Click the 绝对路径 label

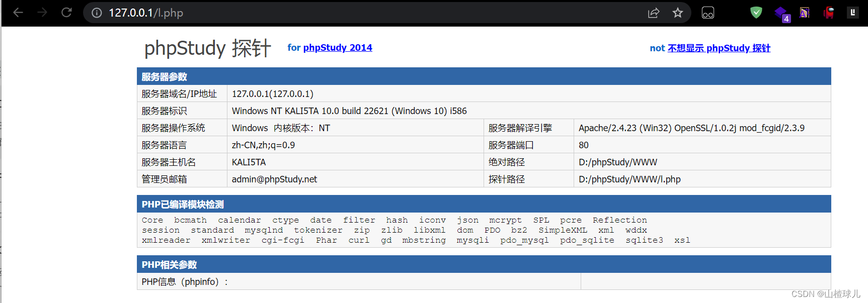506,162
